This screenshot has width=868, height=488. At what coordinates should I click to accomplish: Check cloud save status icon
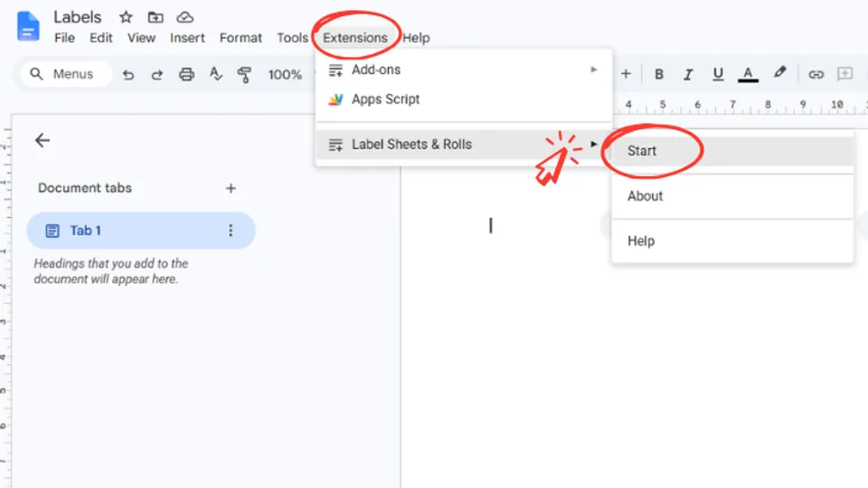click(184, 18)
